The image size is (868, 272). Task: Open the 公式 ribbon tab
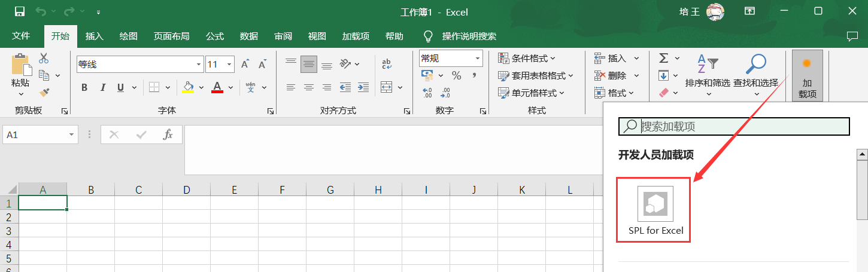(x=214, y=36)
